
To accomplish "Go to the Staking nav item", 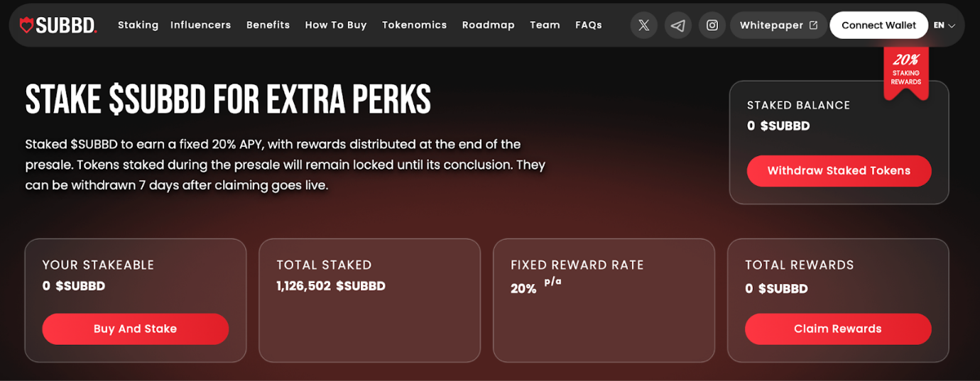I will [138, 25].
